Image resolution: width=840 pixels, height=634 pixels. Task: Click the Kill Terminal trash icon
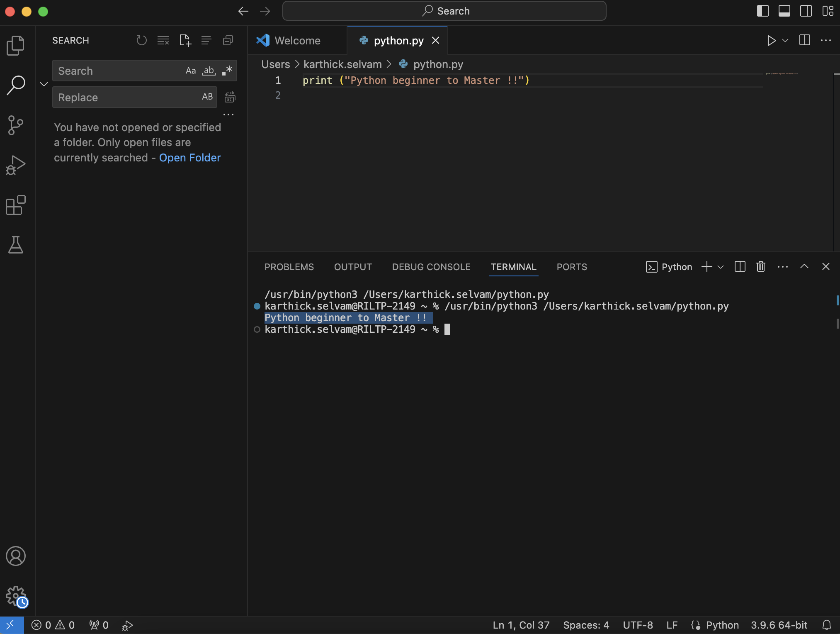(x=760, y=267)
